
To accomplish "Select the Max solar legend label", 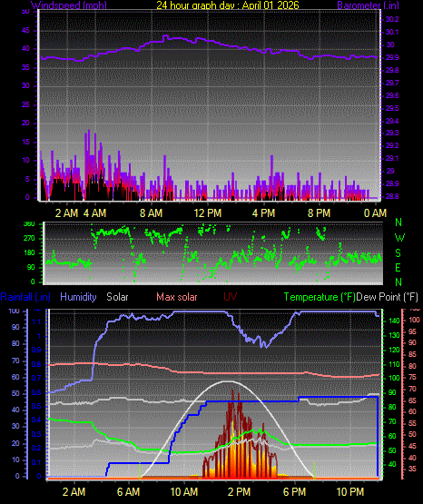I will pyautogui.click(x=177, y=297).
